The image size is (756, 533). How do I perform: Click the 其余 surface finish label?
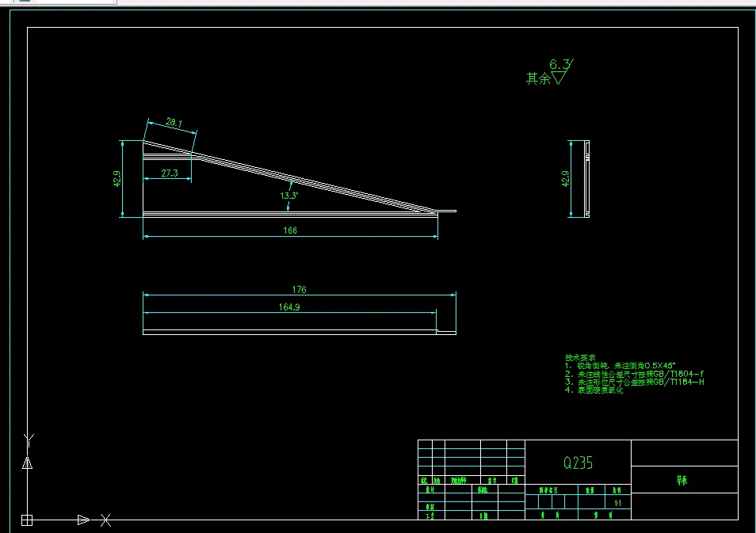(538, 78)
